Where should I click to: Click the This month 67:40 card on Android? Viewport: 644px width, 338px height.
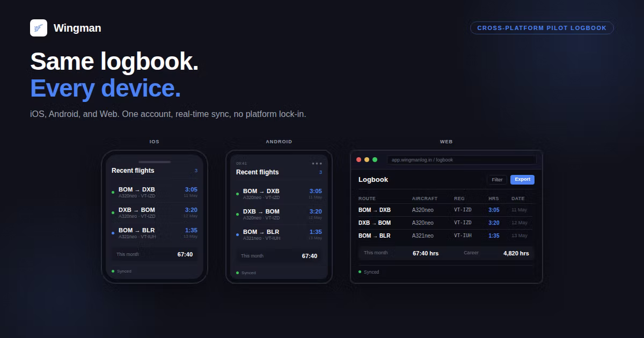point(279,256)
